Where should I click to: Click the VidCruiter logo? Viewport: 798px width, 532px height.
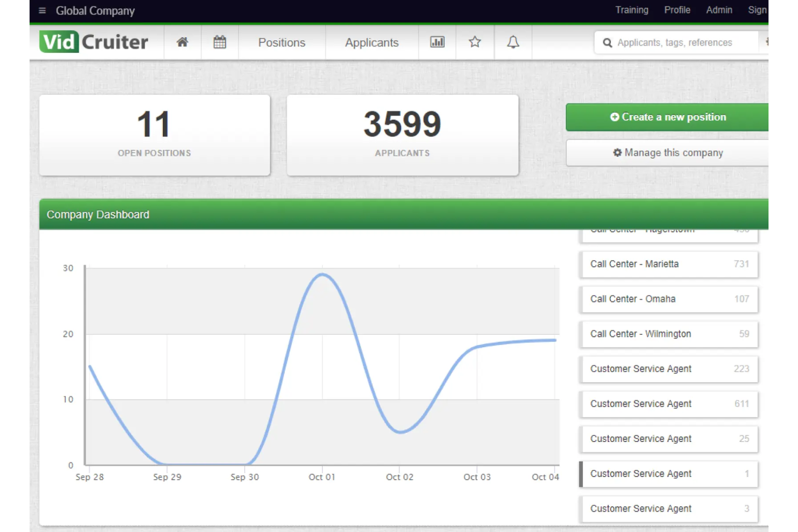click(x=93, y=42)
